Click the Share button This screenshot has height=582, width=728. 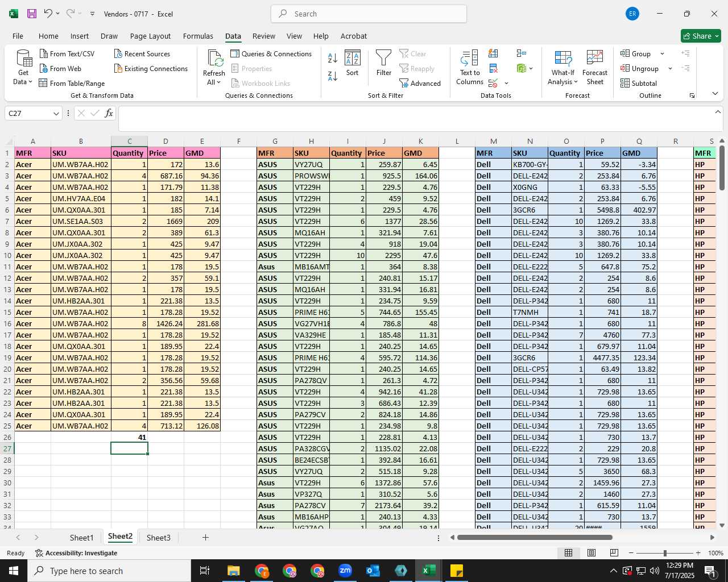(701, 36)
